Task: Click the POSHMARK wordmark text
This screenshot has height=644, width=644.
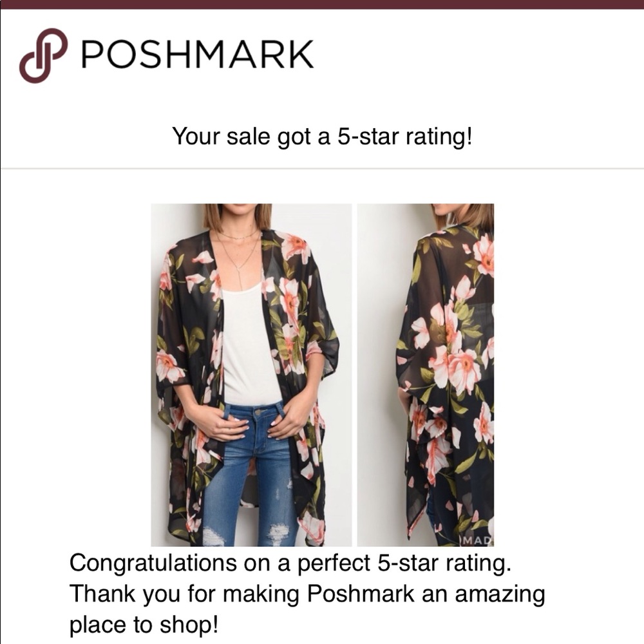Action: [x=197, y=55]
